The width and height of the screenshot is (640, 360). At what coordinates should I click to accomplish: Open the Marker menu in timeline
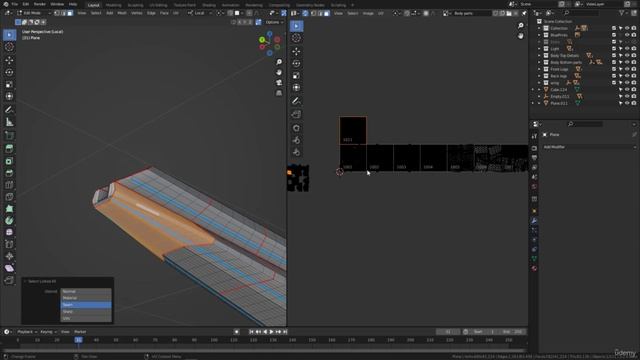click(x=80, y=332)
